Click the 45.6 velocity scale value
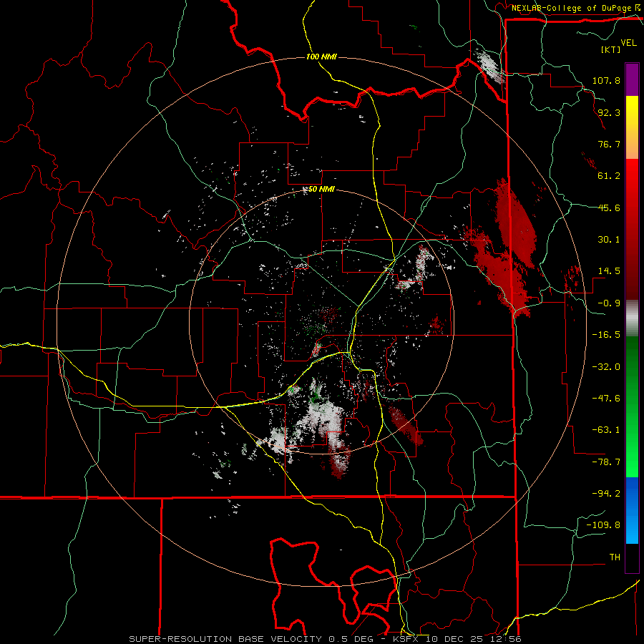Viewport: 644px width, 644px height. tap(609, 208)
